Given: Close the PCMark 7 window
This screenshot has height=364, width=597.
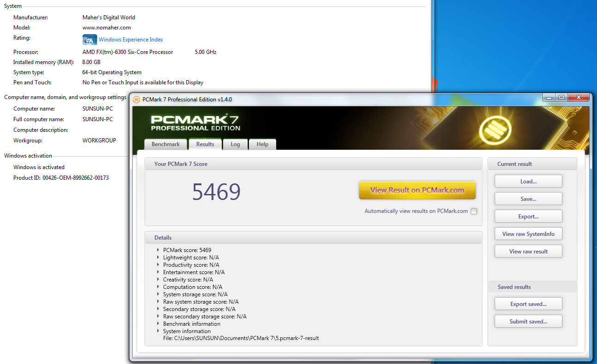Looking at the screenshot, I should [578, 97].
